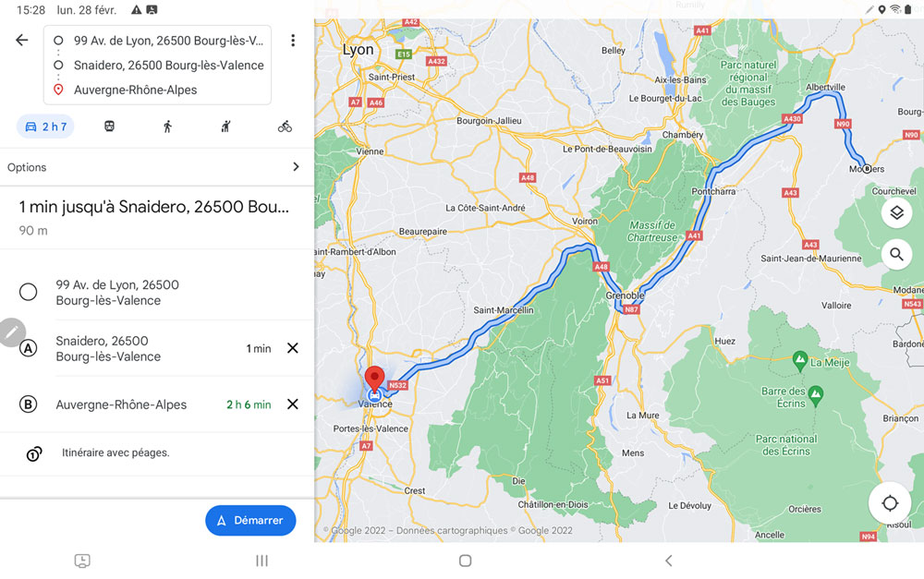
Task: Open Android recent apps button
Action: click(x=261, y=561)
